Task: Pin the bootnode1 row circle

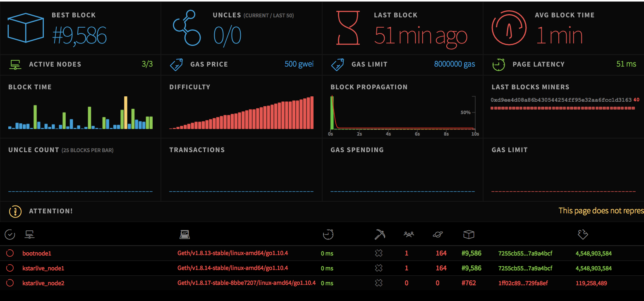Action: [x=10, y=253]
